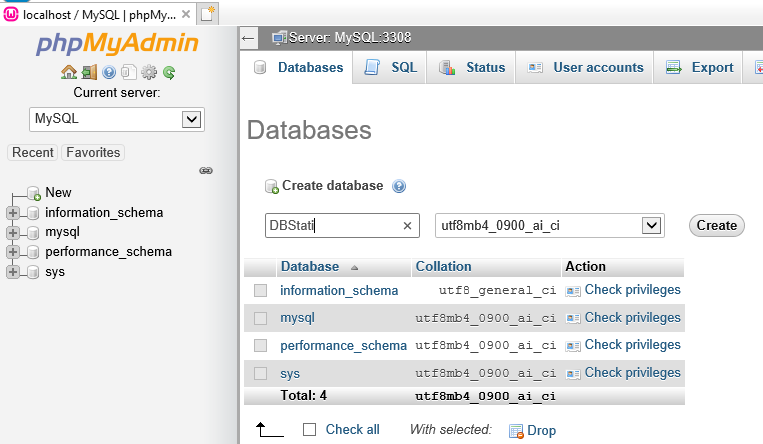Click Check privileges link for sys
Image resolution: width=763 pixels, height=444 pixels.
click(631, 373)
